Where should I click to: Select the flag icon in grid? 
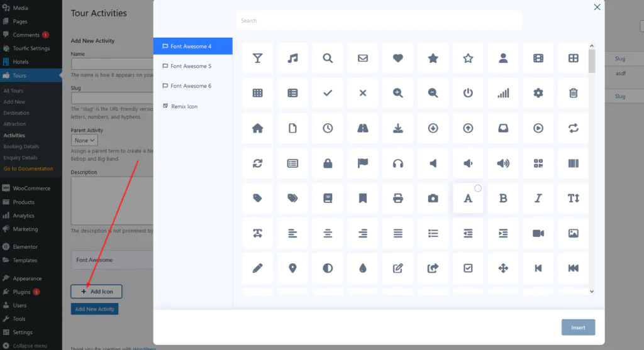[x=363, y=163]
